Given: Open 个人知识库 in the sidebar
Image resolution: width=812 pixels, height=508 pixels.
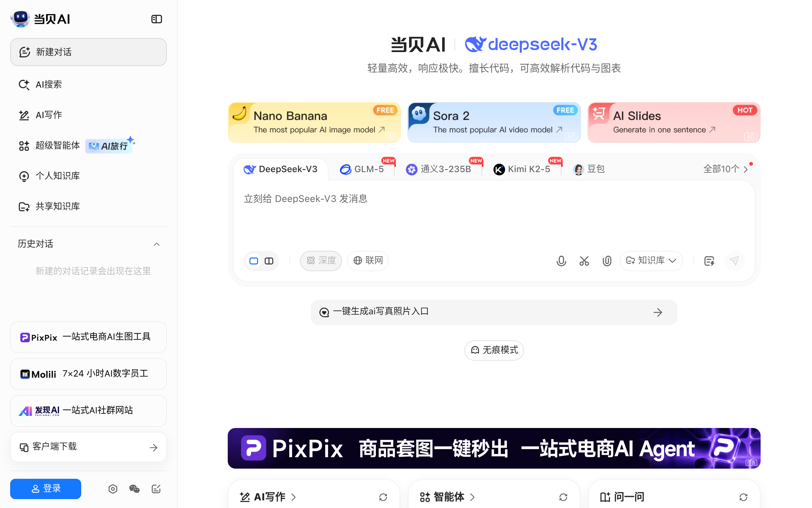Looking at the screenshot, I should (88, 176).
